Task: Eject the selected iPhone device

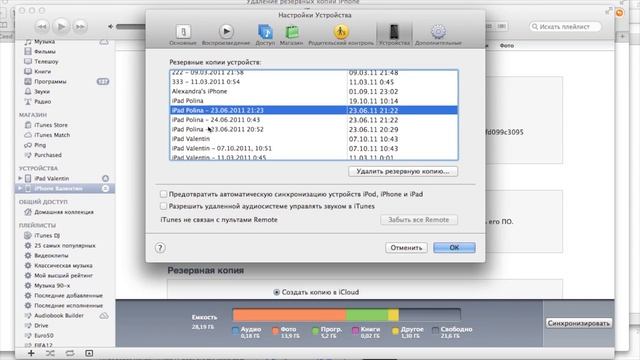Action: point(105,188)
